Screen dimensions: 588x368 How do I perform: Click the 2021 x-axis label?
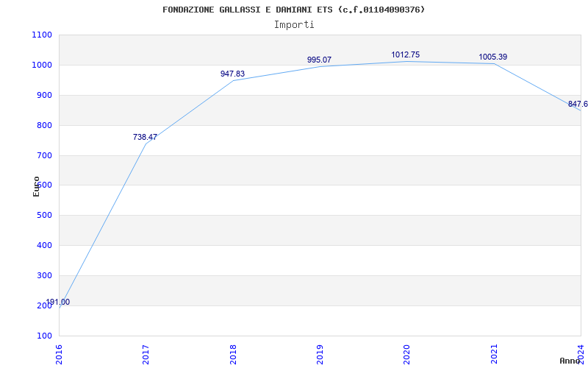tap(494, 354)
